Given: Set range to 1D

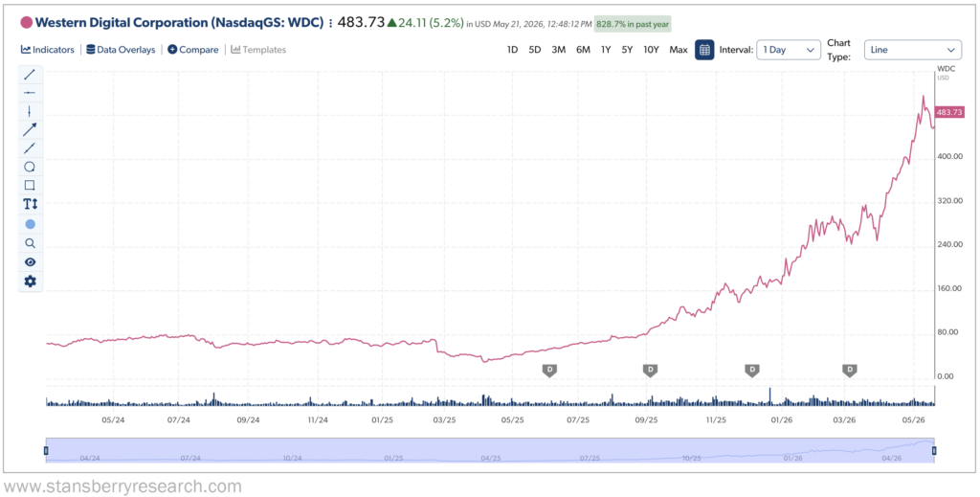Looking at the screenshot, I should point(512,50).
